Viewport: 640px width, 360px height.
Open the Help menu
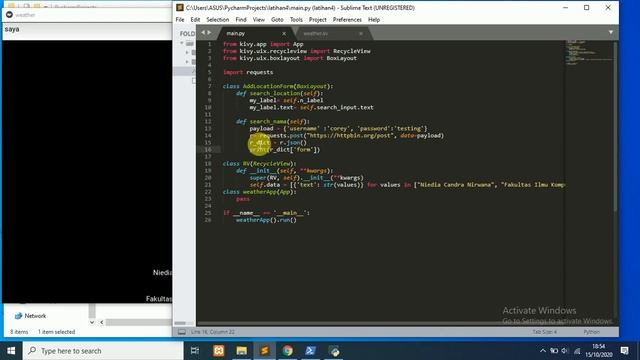click(x=374, y=20)
